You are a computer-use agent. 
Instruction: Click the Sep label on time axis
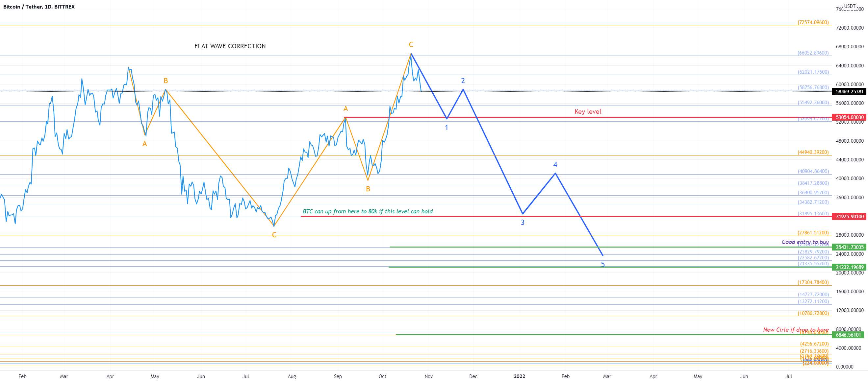point(338,376)
